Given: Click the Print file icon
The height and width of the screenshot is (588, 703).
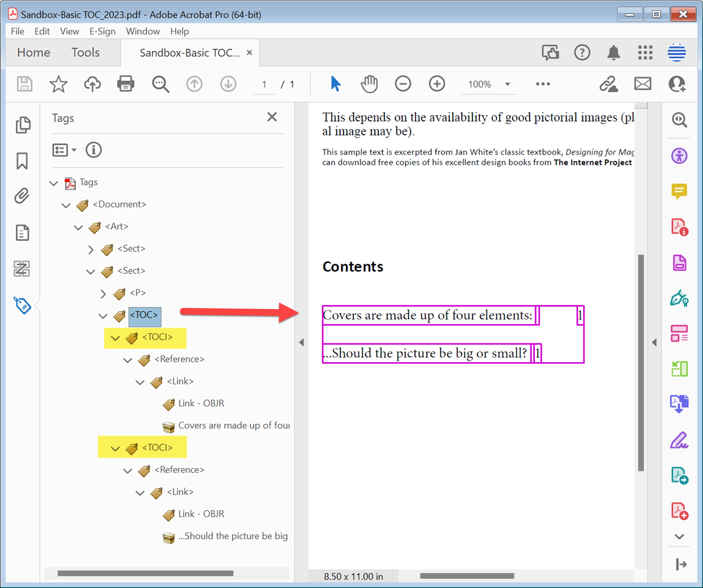Looking at the screenshot, I should 125,84.
